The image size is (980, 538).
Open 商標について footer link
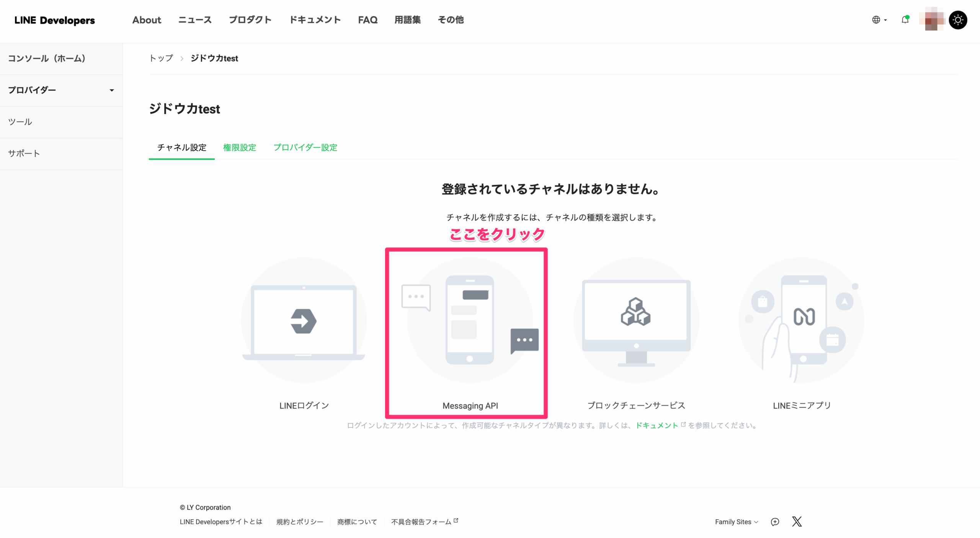pos(357,522)
